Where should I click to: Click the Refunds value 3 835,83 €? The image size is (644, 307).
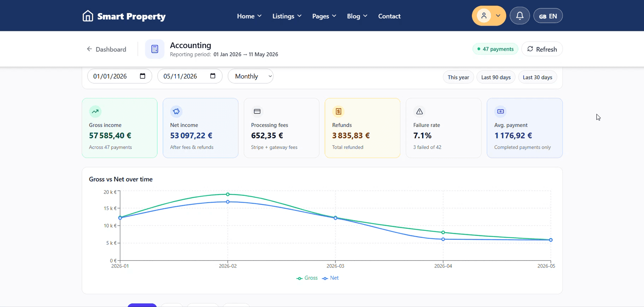coord(351,136)
